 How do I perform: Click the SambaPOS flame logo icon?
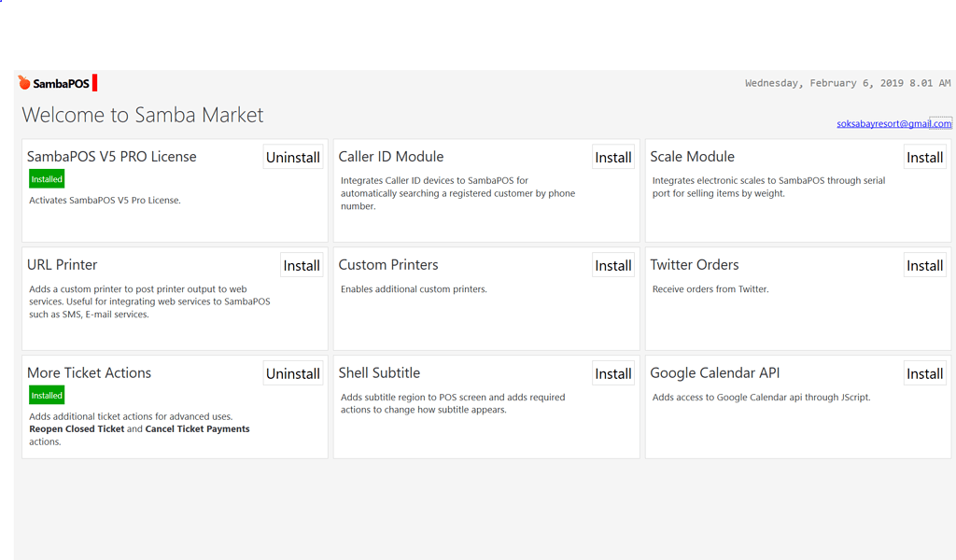click(22, 82)
